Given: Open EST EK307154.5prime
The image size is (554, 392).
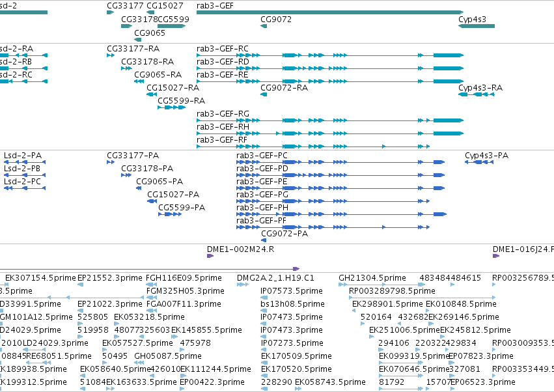Looking at the screenshot, I should click(40, 278).
